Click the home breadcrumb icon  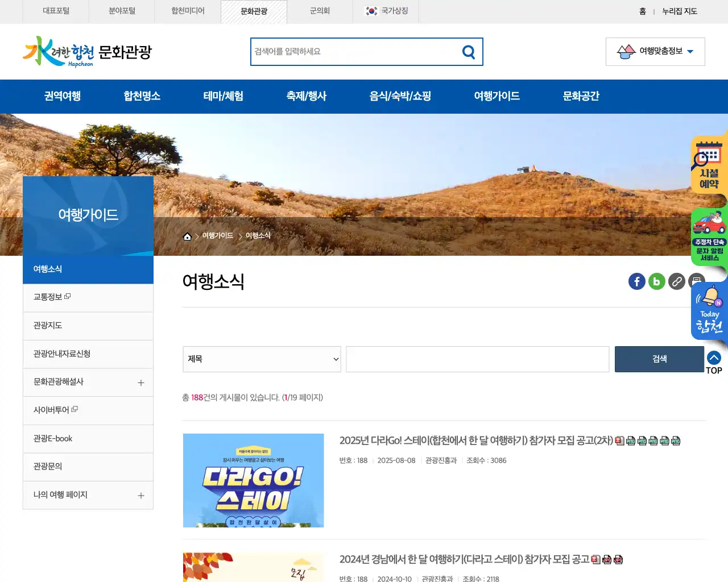point(188,235)
